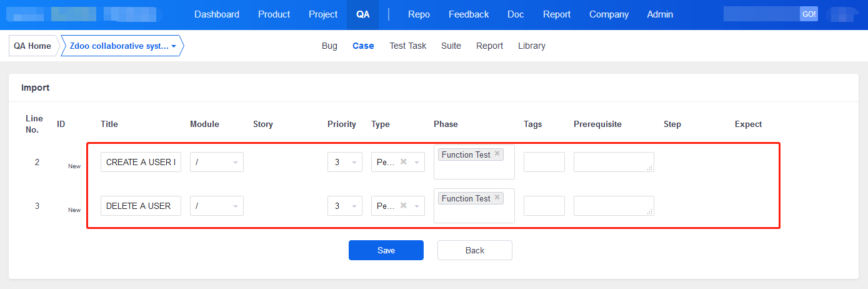The image size is (868, 289).
Task: Go to QA Home breadcrumb
Action: click(32, 46)
